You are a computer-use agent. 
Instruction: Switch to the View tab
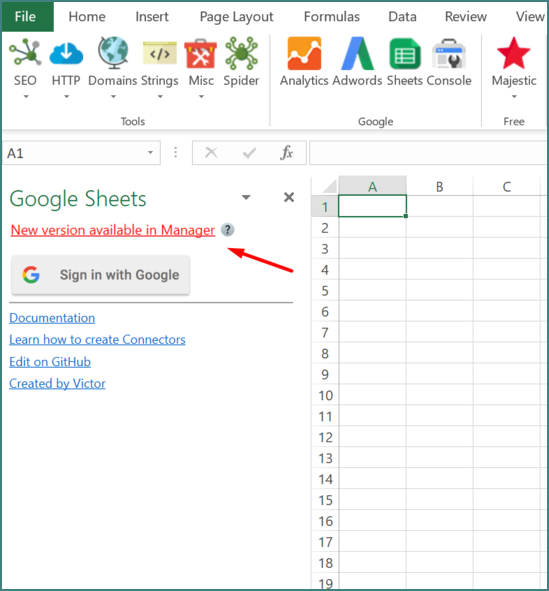tap(530, 17)
